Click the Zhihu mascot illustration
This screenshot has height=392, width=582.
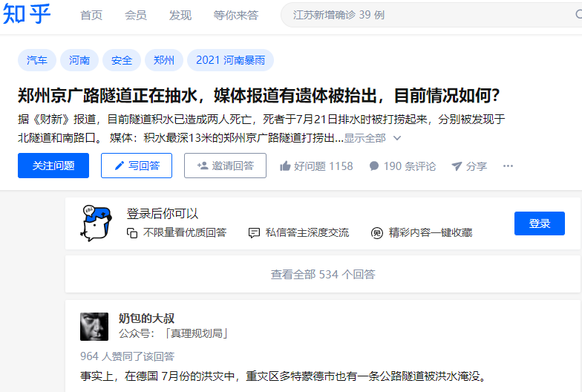(x=97, y=223)
